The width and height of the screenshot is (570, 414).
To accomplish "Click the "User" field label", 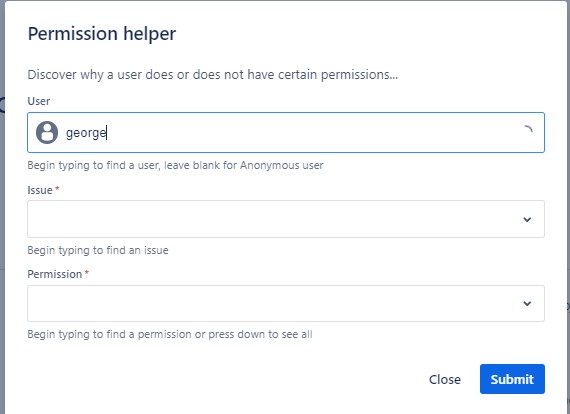I will [x=39, y=101].
